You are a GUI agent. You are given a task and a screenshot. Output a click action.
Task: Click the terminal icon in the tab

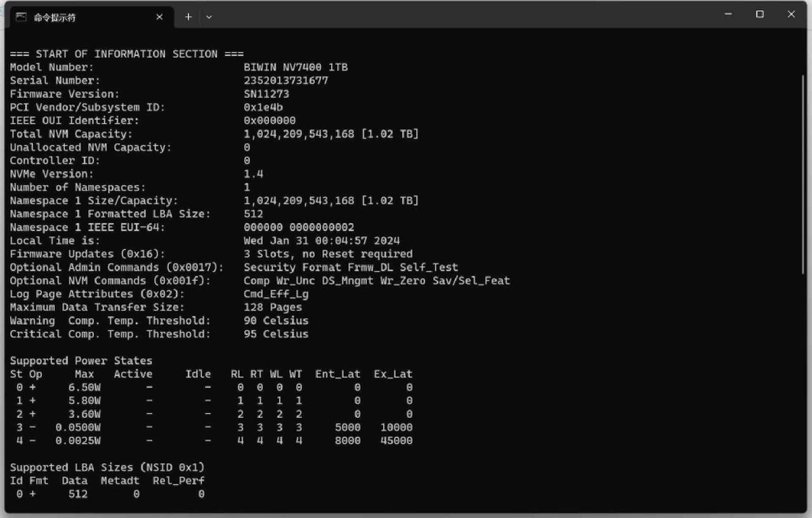pyautogui.click(x=22, y=17)
